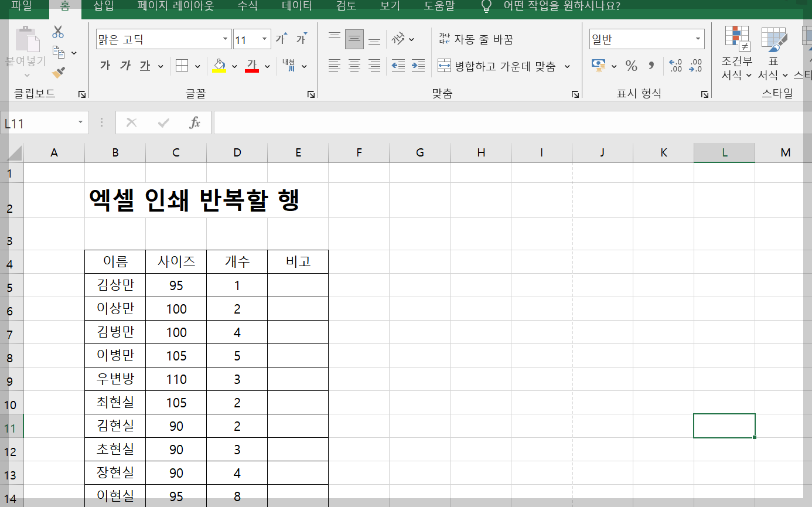
Task: Open conditional formatting (조건부 서식)
Action: tap(737, 53)
